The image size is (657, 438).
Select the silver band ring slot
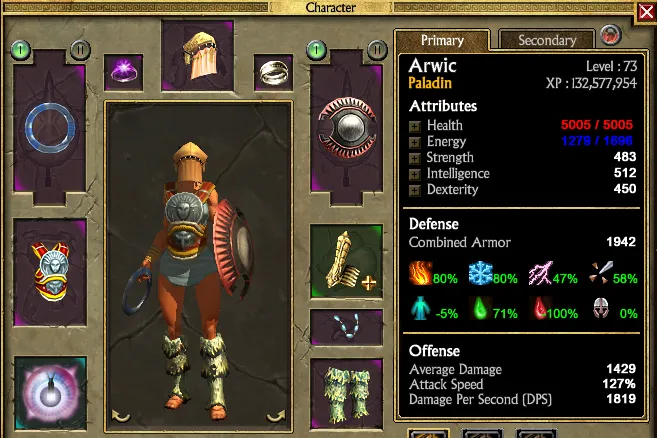tap(274, 72)
